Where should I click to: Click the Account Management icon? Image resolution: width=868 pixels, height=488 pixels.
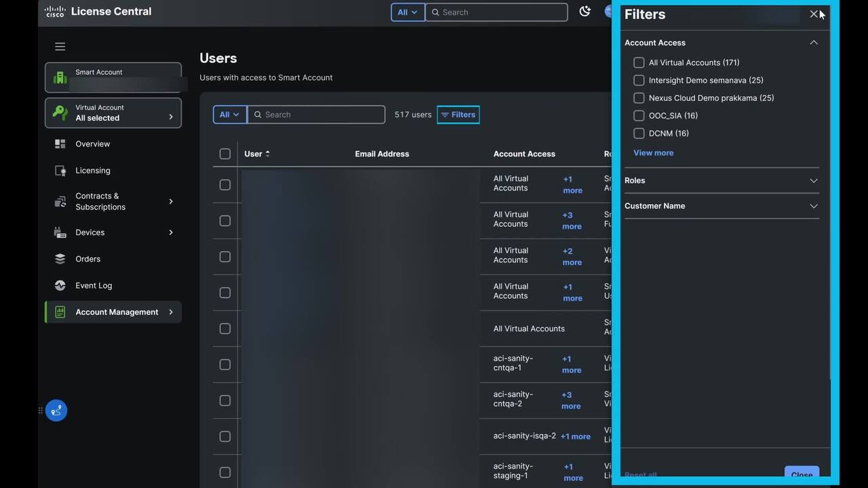pyautogui.click(x=60, y=312)
